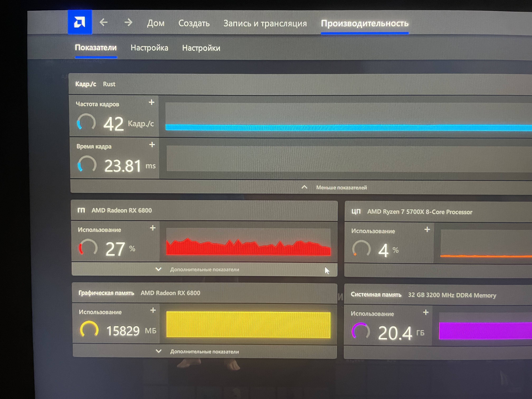Viewport: 532px width, 399px height.
Task: Add the Время кадра metric with plus
Action: (152, 144)
